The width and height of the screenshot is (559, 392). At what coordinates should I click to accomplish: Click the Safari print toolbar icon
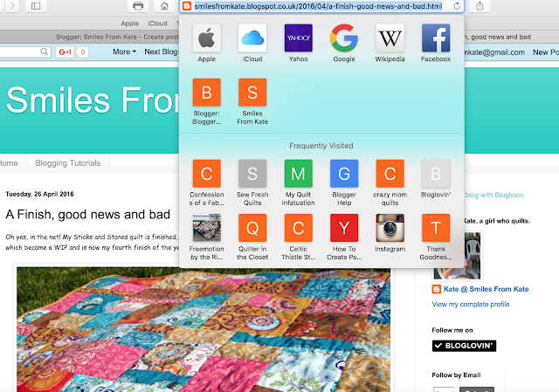tap(138, 6)
